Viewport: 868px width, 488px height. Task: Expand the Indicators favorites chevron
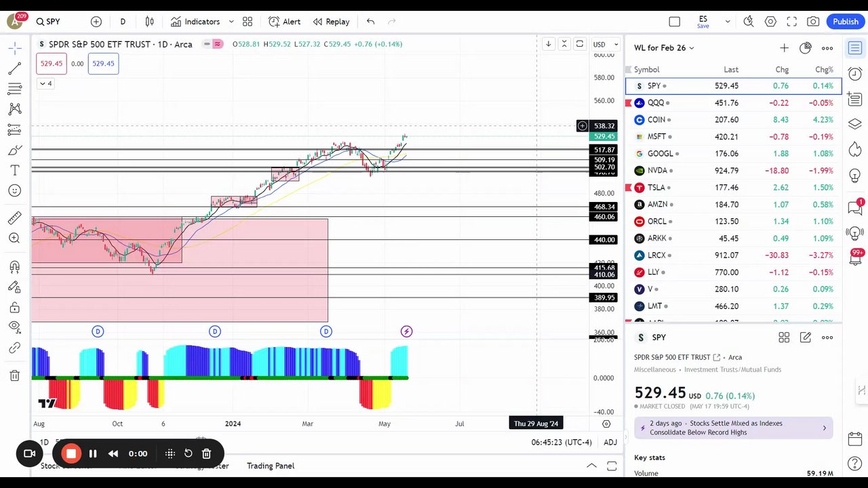tap(231, 22)
